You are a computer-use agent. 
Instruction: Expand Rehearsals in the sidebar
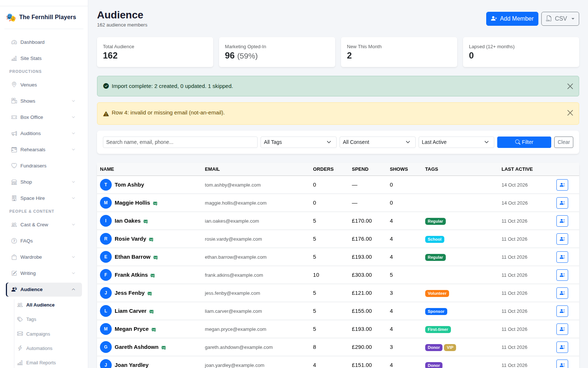(x=44, y=150)
